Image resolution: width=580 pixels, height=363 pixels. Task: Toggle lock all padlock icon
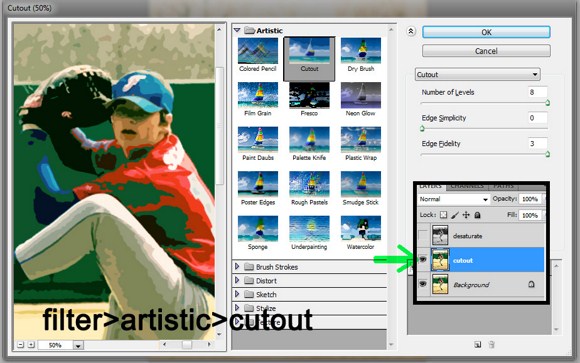(x=478, y=215)
